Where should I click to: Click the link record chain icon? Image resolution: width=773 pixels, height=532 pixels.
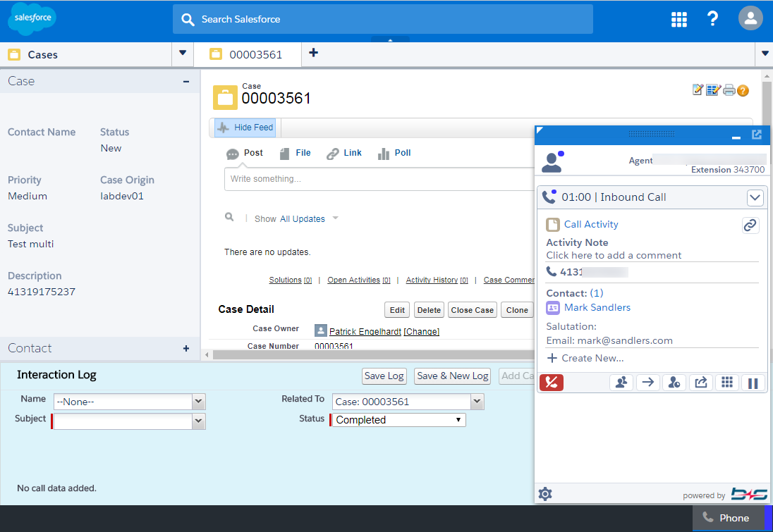750,225
